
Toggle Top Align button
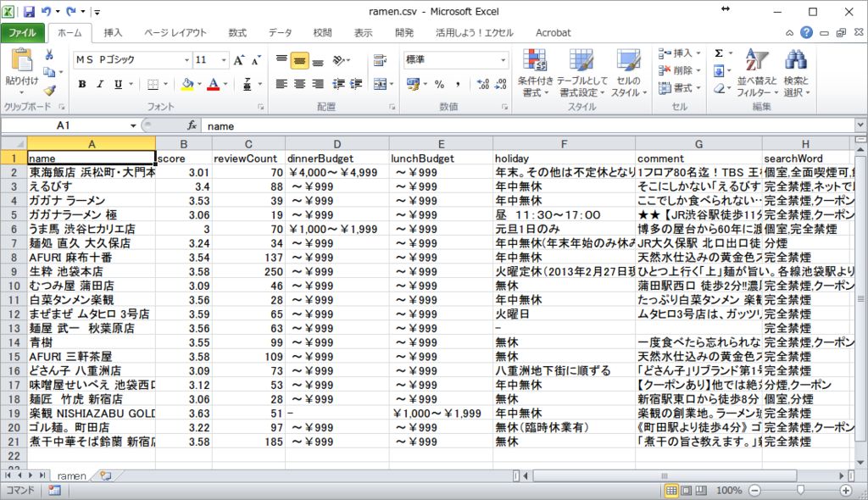pyautogui.click(x=281, y=60)
